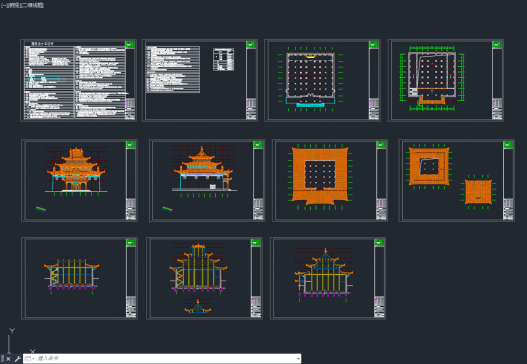Click small roof detail below tall section

198,307
